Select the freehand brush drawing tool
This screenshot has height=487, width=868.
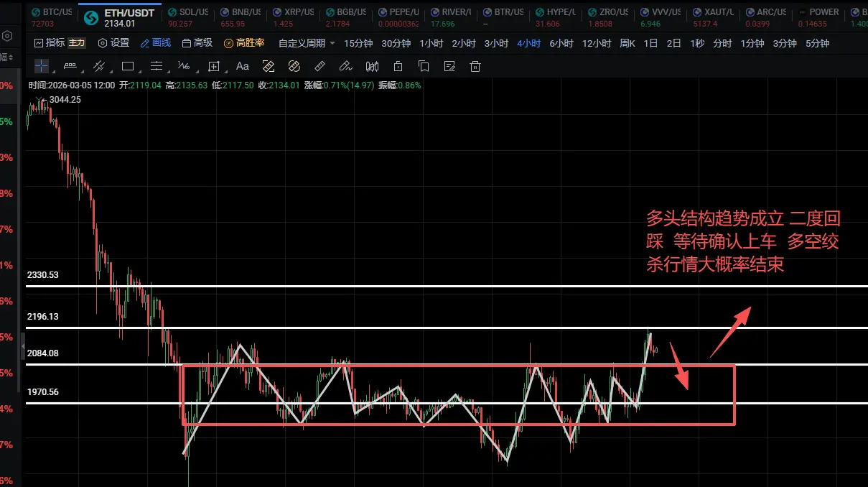click(346, 67)
